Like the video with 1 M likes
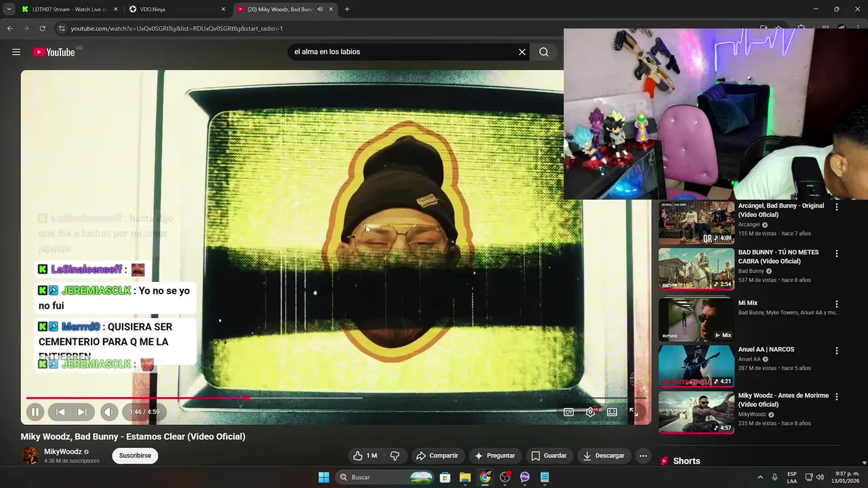Image resolution: width=868 pixels, height=488 pixels. (x=365, y=455)
